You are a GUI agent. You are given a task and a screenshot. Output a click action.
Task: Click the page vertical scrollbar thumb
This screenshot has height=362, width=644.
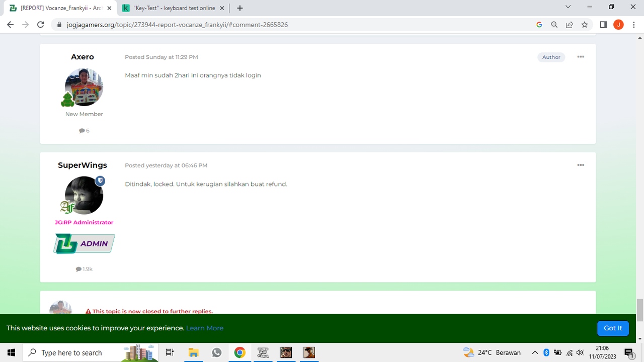(640, 310)
